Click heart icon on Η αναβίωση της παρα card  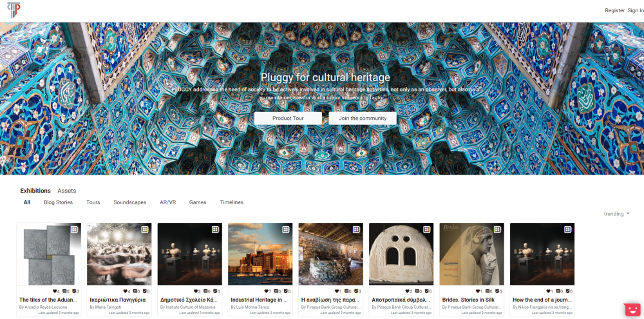pyautogui.click(x=336, y=291)
